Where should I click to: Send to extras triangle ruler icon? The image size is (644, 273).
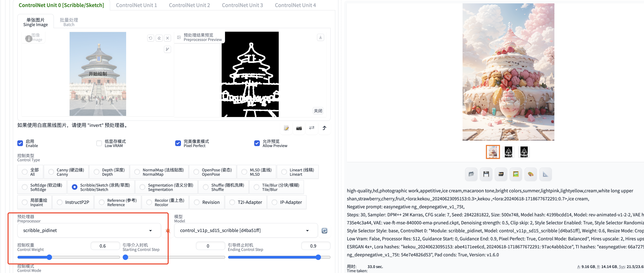545,174
